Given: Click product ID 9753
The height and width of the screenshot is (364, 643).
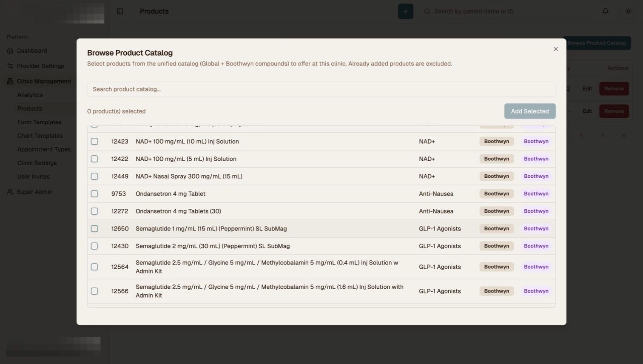Looking at the screenshot, I should [x=119, y=194].
